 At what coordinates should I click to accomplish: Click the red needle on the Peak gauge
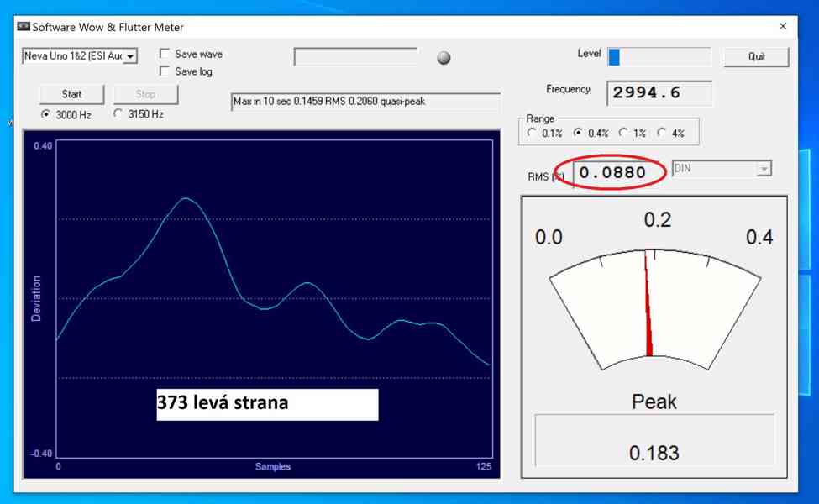click(648, 311)
